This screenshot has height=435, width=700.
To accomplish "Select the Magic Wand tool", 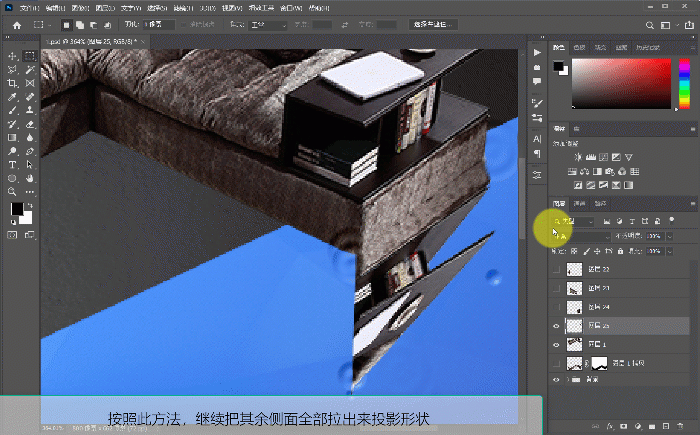I will pos(29,70).
